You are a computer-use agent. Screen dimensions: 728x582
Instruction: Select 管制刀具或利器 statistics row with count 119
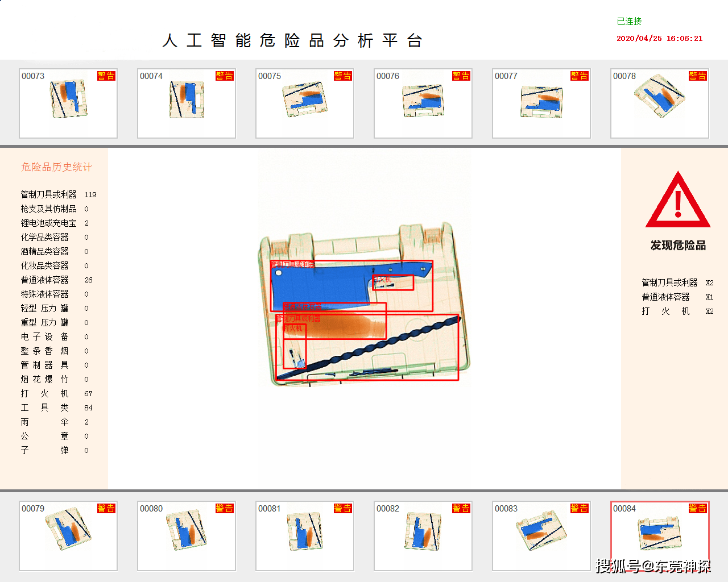point(59,194)
